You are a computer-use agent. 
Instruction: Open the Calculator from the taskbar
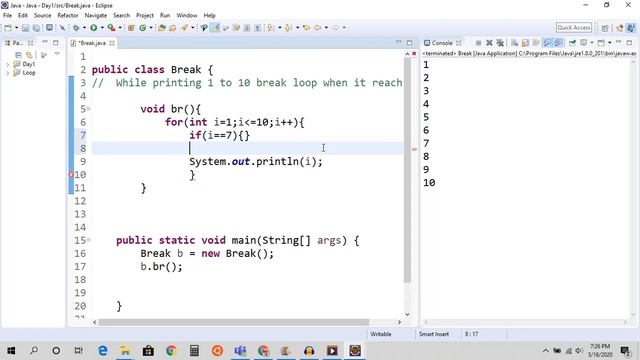pyautogui.click(x=194, y=351)
